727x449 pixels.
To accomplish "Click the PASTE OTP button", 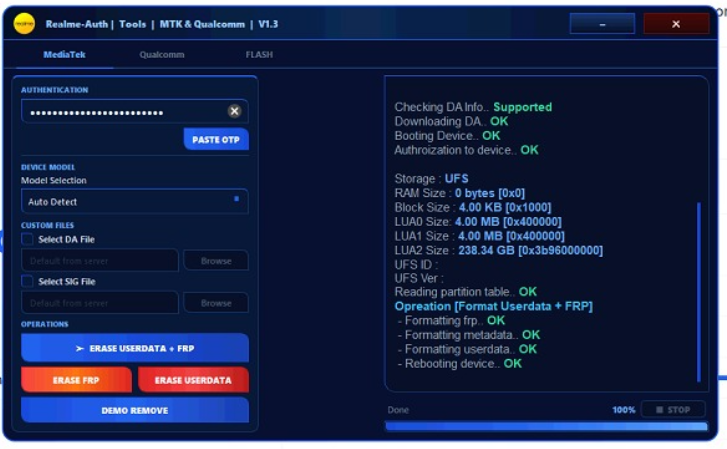I will (216, 139).
